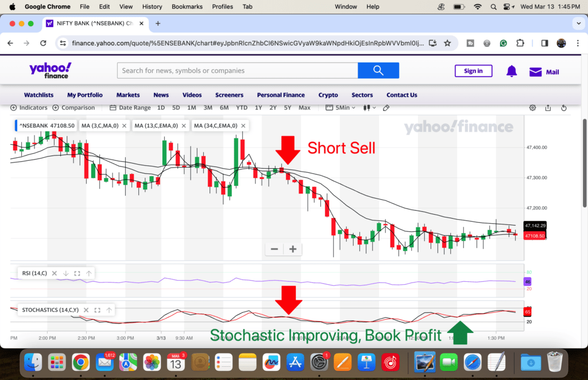The image size is (588, 380).
Task: Open the Indicators menu
Action: click(29, 107)
